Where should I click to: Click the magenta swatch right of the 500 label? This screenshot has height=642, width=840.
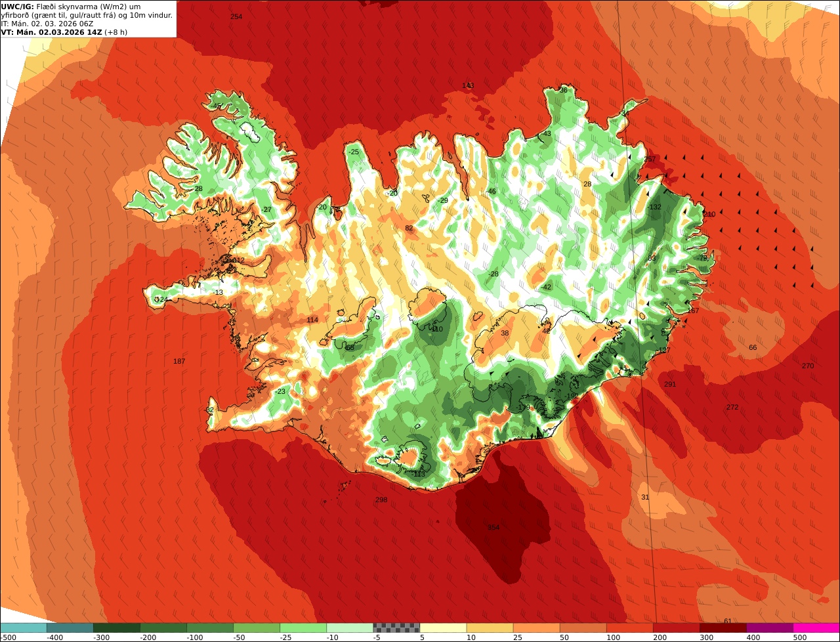click(x=816, y=628)
